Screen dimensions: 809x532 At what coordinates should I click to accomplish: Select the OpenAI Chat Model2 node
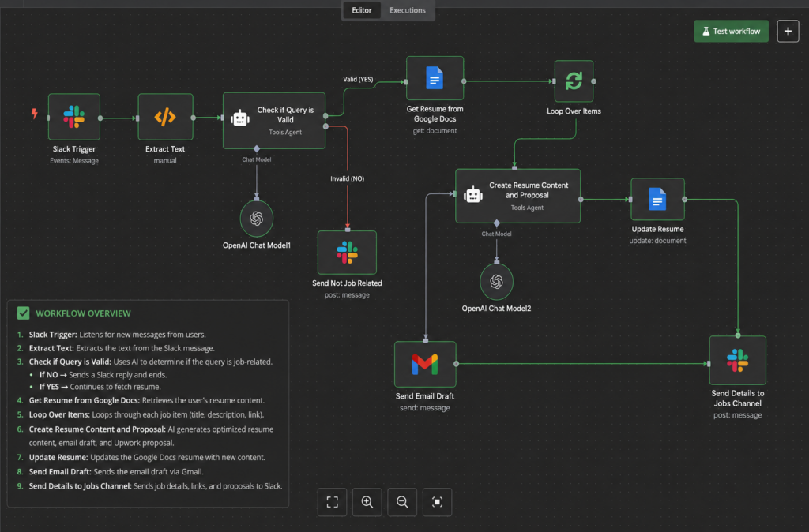point(496,282)
